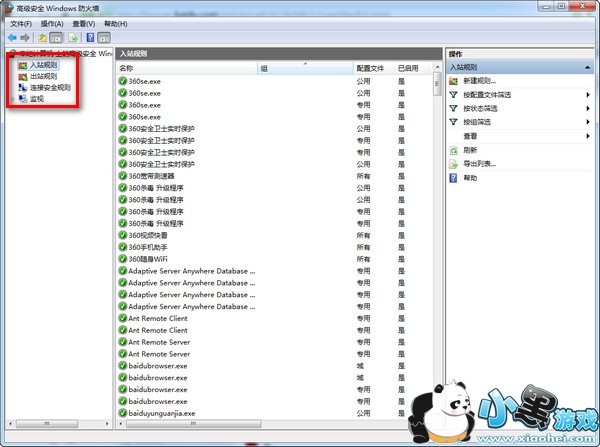Image resolution: width=600 pixels, height=447 pixels.
Task: Open the 查看(V) menu
Action: tap(84, 24)
